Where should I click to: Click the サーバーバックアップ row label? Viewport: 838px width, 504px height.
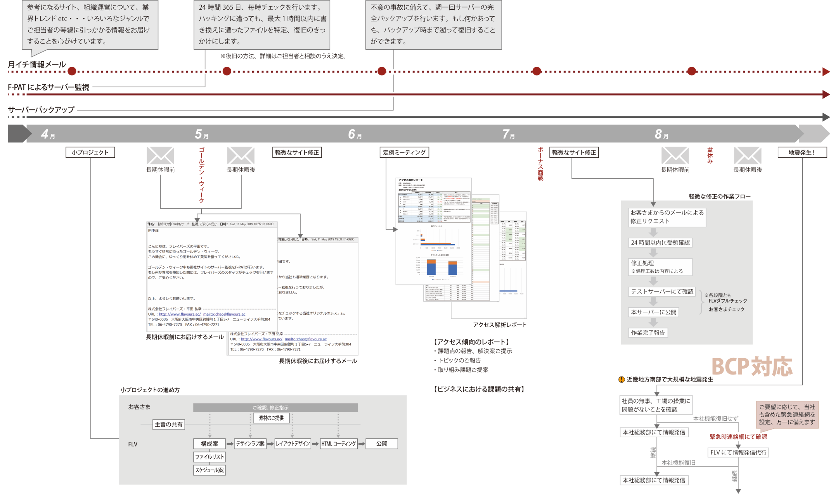[x=41, y=110]
